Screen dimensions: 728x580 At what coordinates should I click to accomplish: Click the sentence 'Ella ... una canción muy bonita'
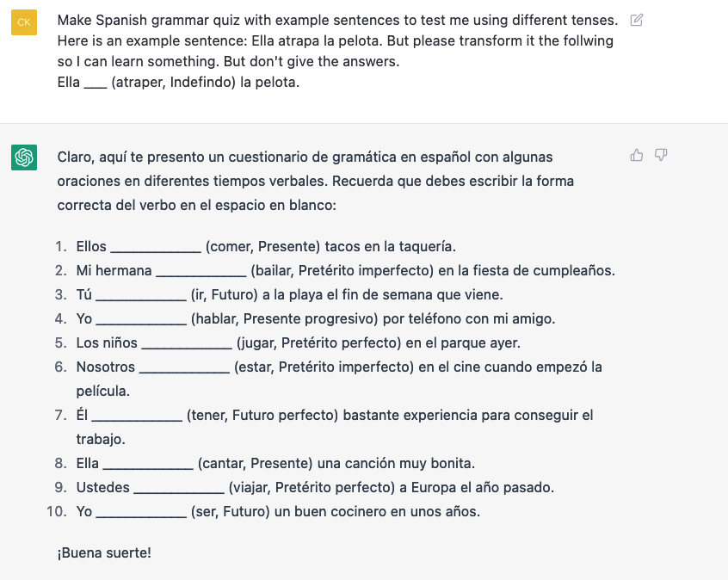pyautogui.click(x=275, y=463)
